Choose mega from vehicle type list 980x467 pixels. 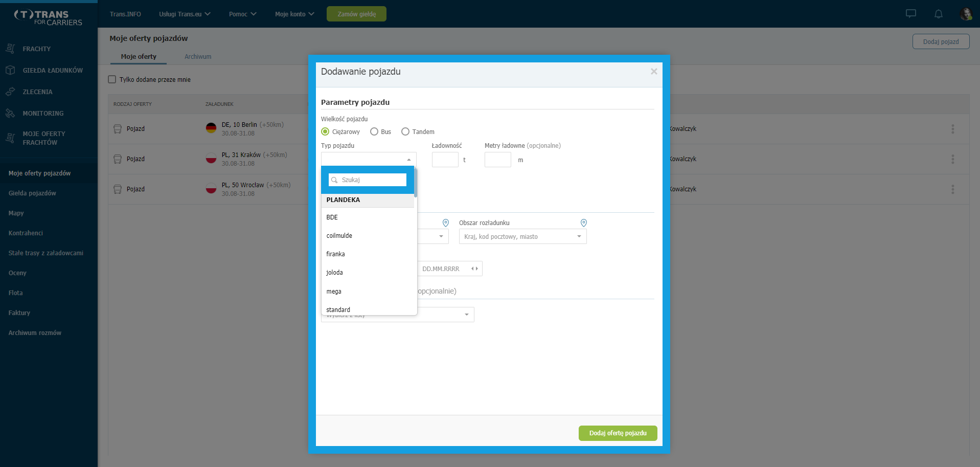[368, 292]
